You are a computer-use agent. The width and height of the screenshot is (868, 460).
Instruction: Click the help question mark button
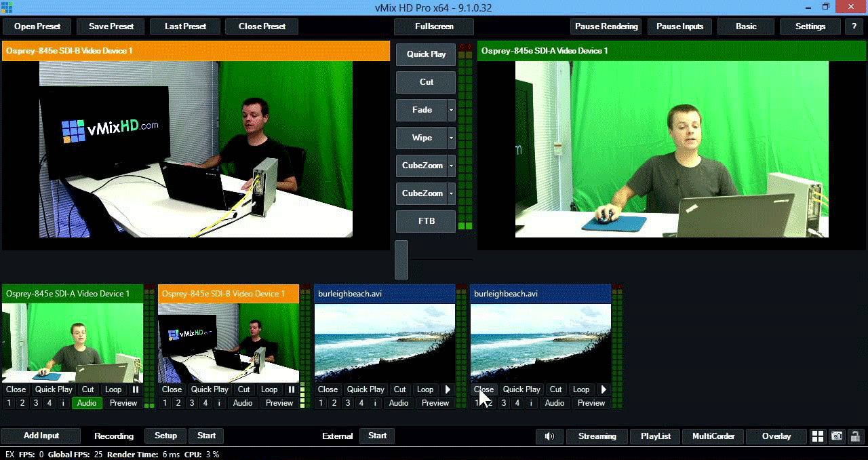854,26
